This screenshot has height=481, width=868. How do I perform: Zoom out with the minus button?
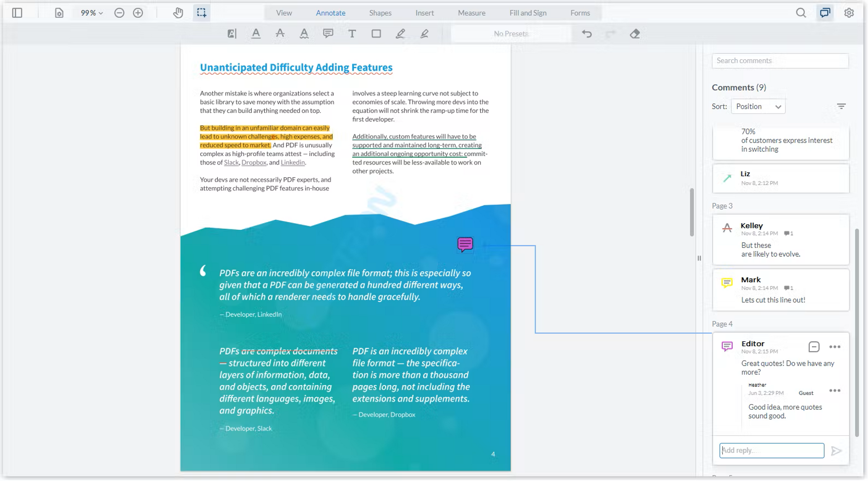(x=119, y=13)
